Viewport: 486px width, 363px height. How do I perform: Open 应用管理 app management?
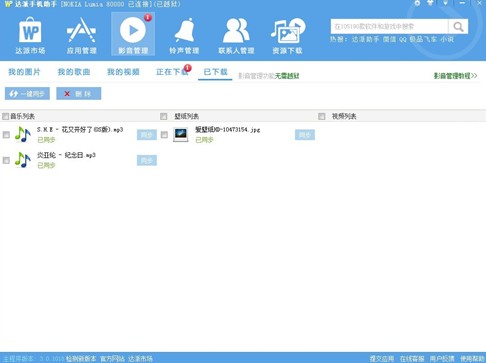pyautogui.click(x=81, y=35)
